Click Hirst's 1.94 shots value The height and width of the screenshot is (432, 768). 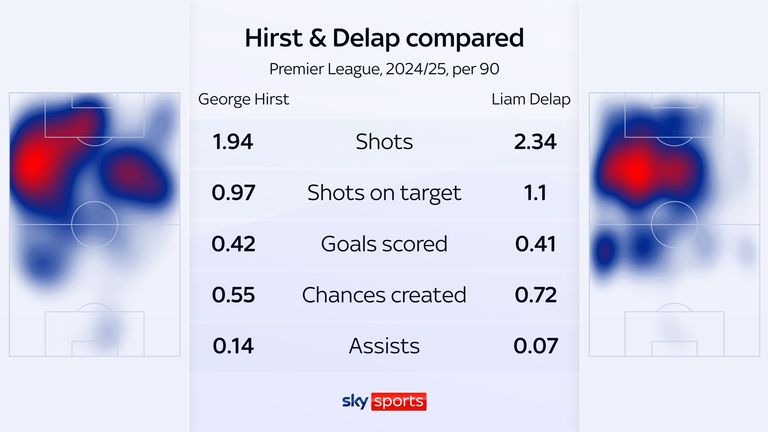pyautogui.click(x=233, y=141)
